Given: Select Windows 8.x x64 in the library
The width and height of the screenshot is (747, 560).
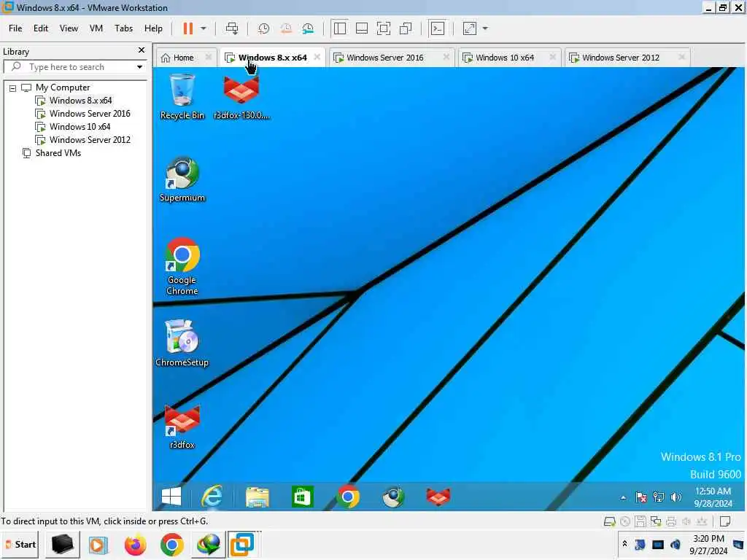Looking at the screenshot, I should tap(80, 101).
